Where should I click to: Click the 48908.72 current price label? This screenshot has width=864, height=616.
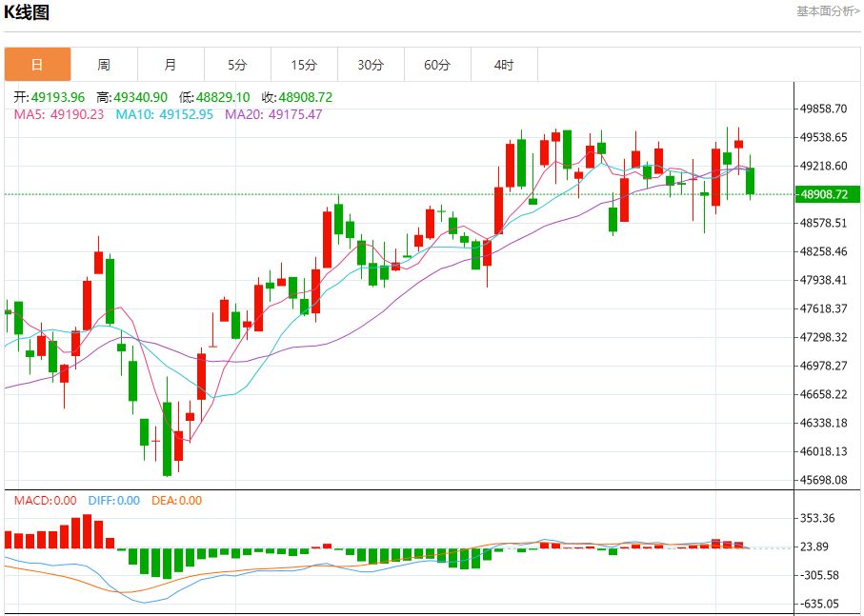827,194
